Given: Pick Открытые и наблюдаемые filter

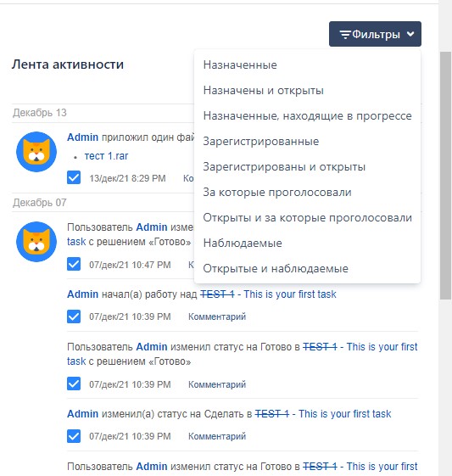Looking at the screenshot, I should point(307,269).
